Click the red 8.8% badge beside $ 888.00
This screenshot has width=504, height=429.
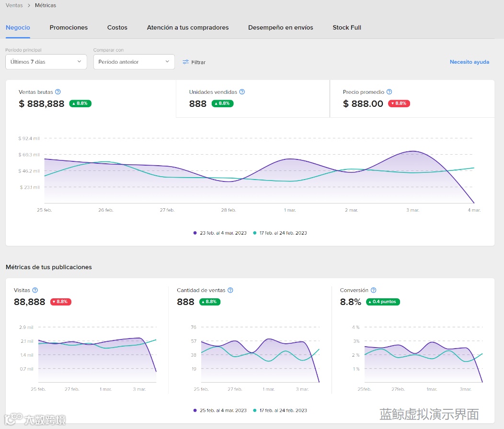[x=399, y=103]
